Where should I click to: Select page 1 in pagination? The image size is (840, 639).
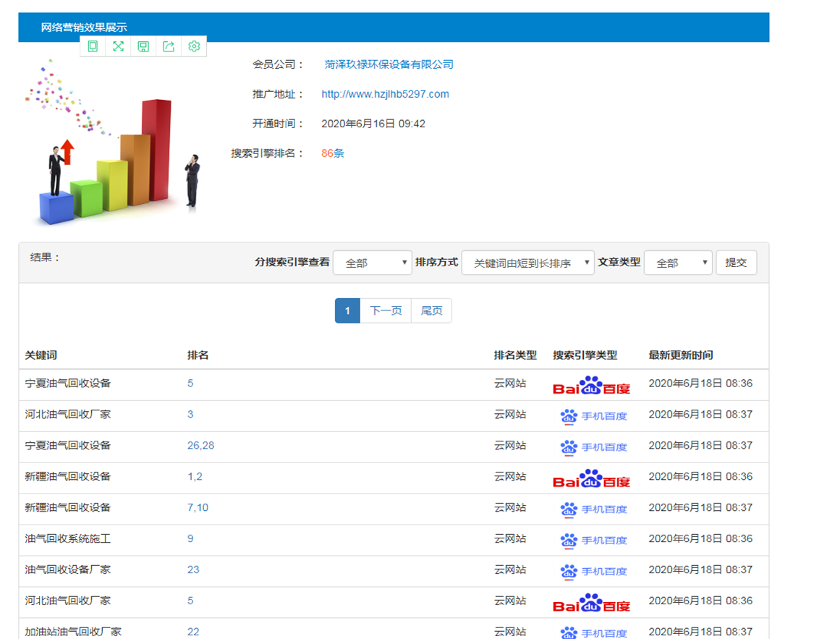pyautogui.click(x=347, y=310)
